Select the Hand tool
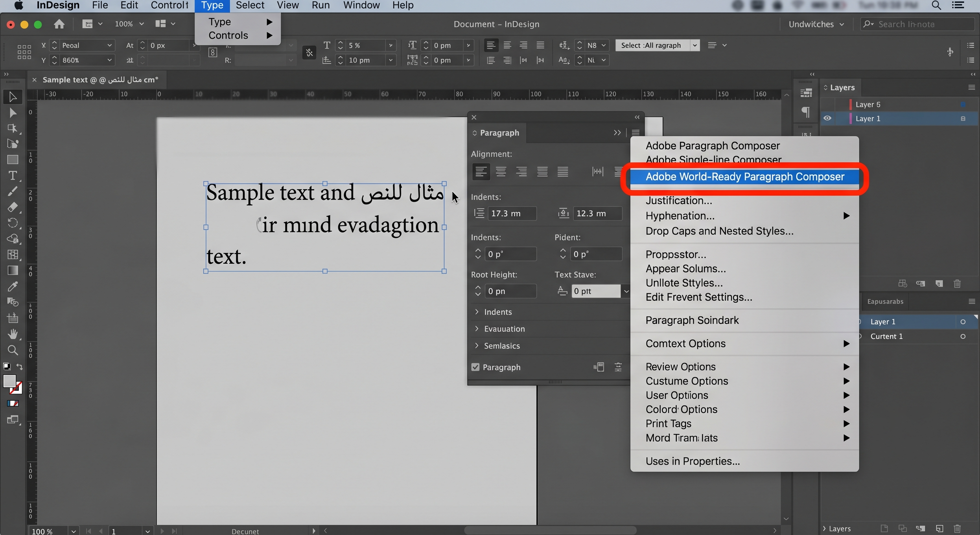The image size is (980, 535). pos(13,334)
